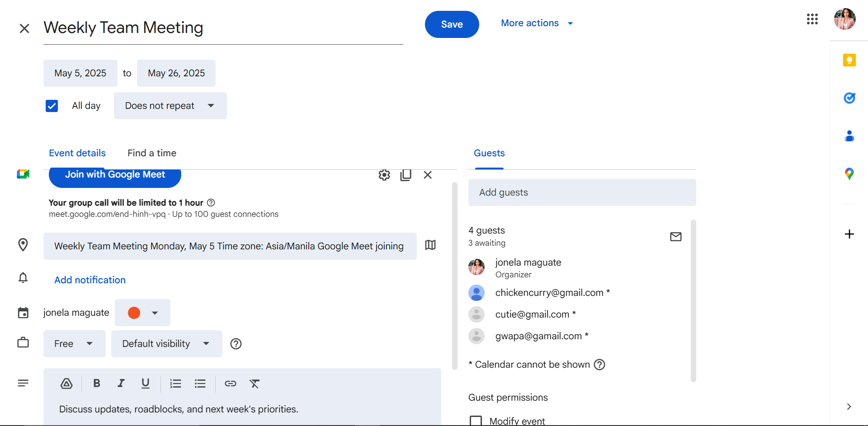The width and height of the screenshot is (868, 426).
Task: Click the help icon next to visibility
Action: (x=236, y=344)
